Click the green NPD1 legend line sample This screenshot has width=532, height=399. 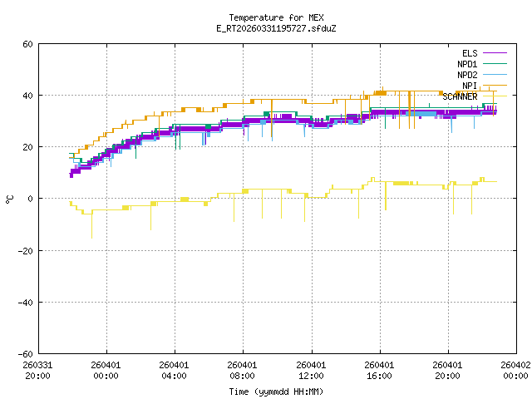coord(496,64)
